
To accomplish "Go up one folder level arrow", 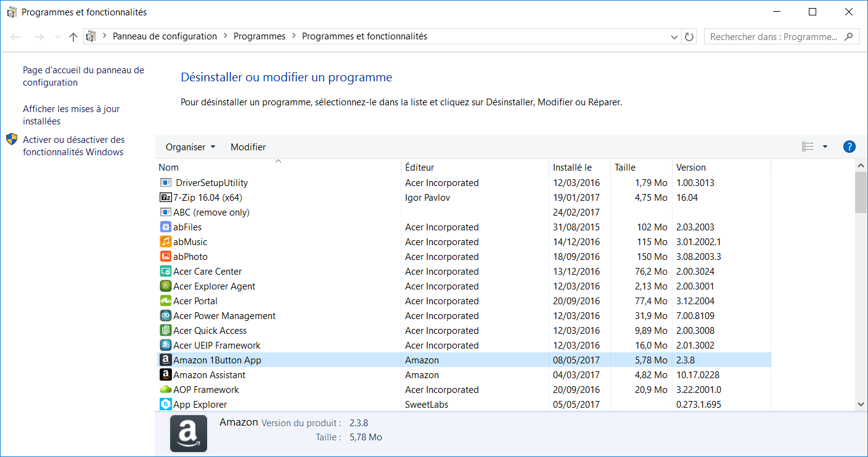I will [x=73, y=37].
